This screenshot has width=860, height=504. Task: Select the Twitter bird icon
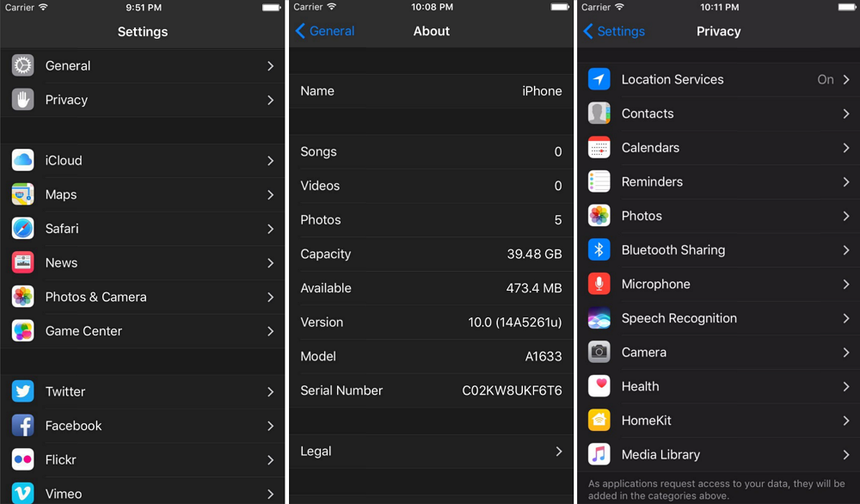click(x=23, y=391)
